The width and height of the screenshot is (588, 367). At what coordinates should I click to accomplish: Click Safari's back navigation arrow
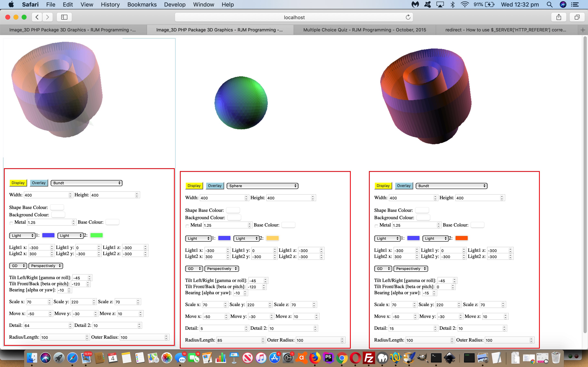point(37,17)
